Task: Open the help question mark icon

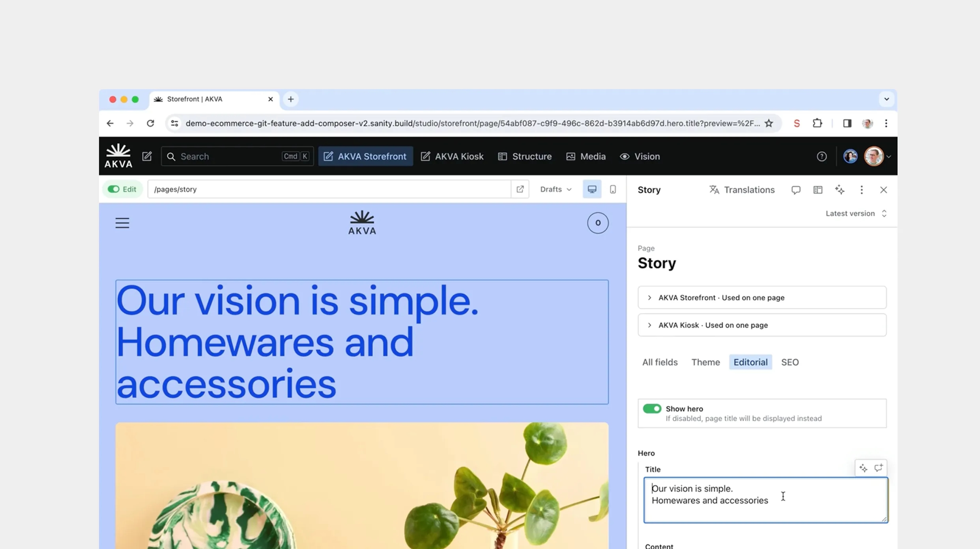Action: (821, 156)
